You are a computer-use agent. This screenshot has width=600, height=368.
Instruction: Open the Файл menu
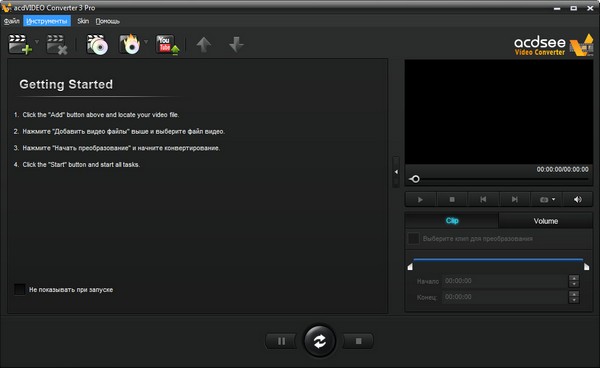point(11,21)
